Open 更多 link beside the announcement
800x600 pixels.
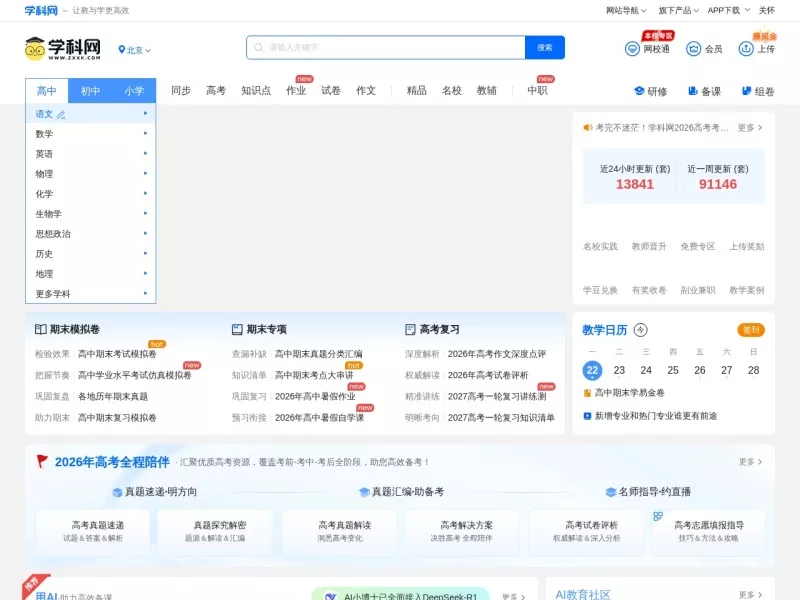[x=750, y=128]
